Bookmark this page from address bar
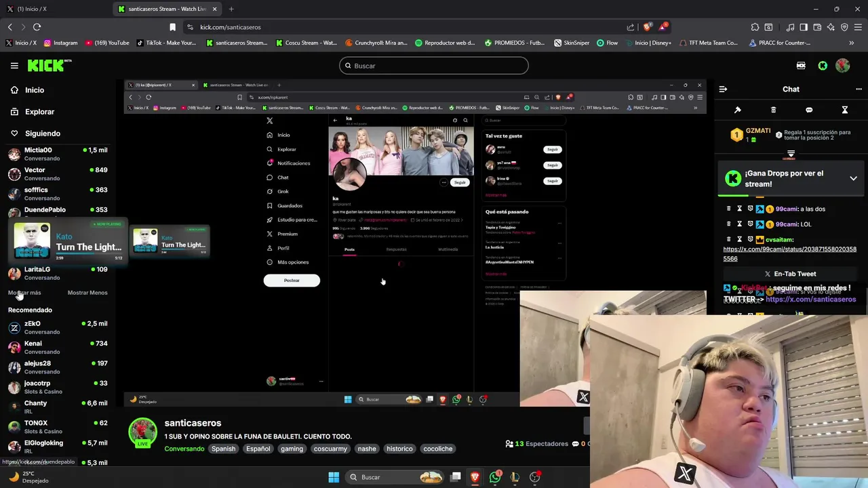 click(x=172, y=27)
